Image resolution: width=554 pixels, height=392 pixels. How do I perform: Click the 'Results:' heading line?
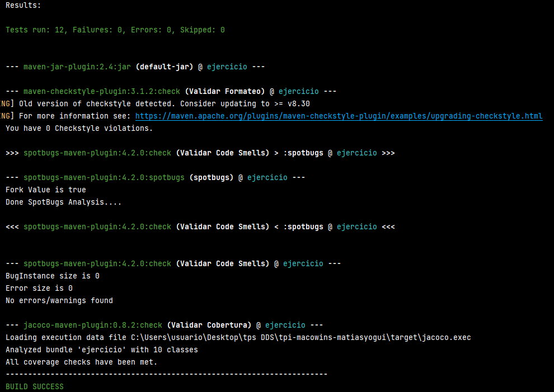point(24,5)
